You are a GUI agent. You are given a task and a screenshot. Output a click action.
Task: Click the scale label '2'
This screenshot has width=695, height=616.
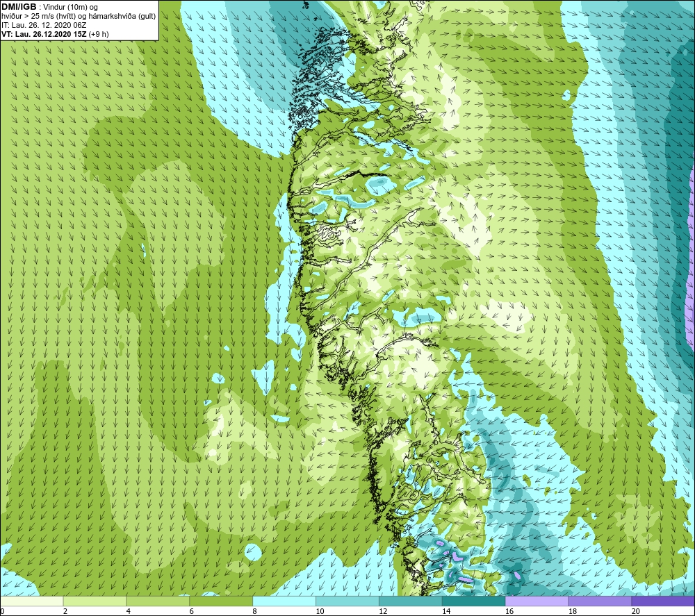[x=65, y=611]
